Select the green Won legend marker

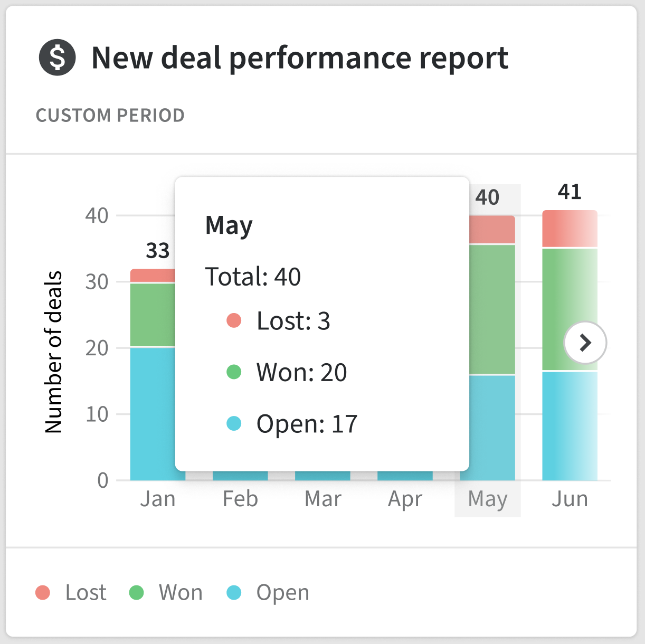tap(137, 592)
